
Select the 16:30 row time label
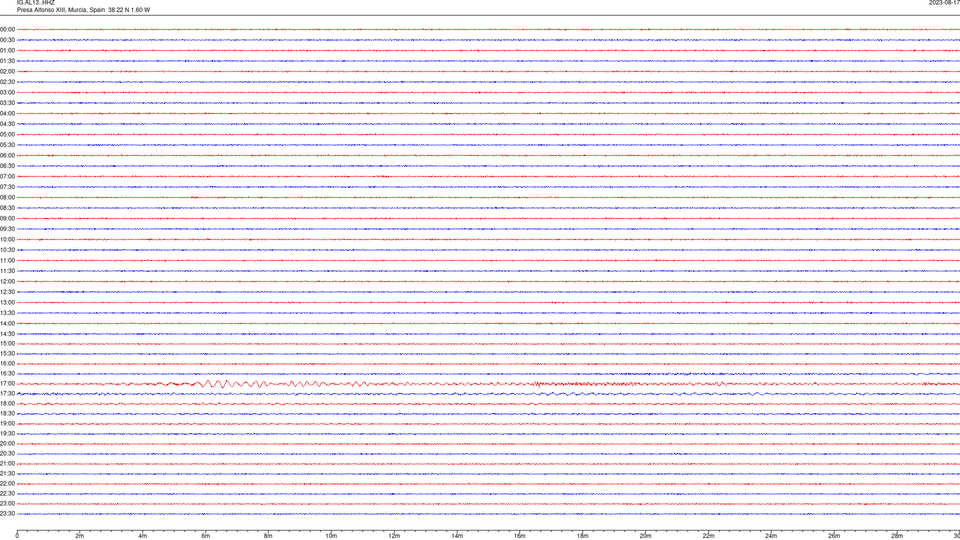pos(7,373)
